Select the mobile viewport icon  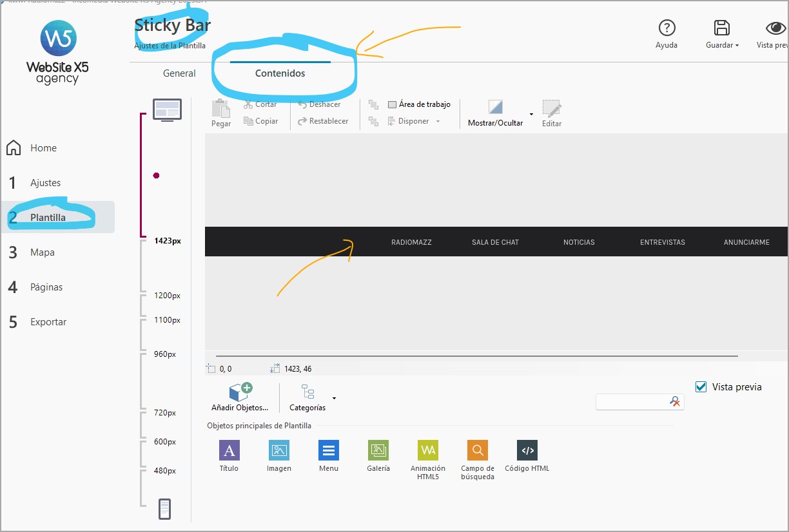click(164, 509)
